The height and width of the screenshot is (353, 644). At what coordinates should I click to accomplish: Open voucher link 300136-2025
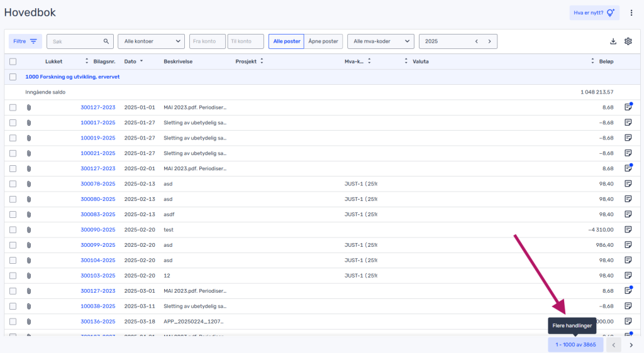[x=97, y=322]
